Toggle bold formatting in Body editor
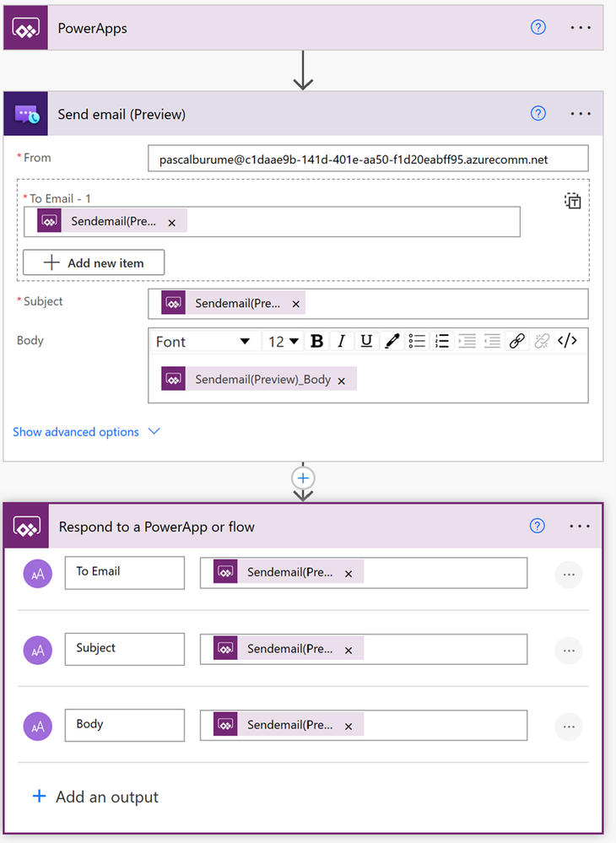Screen dimensions: 616x843 coord(316,341)
